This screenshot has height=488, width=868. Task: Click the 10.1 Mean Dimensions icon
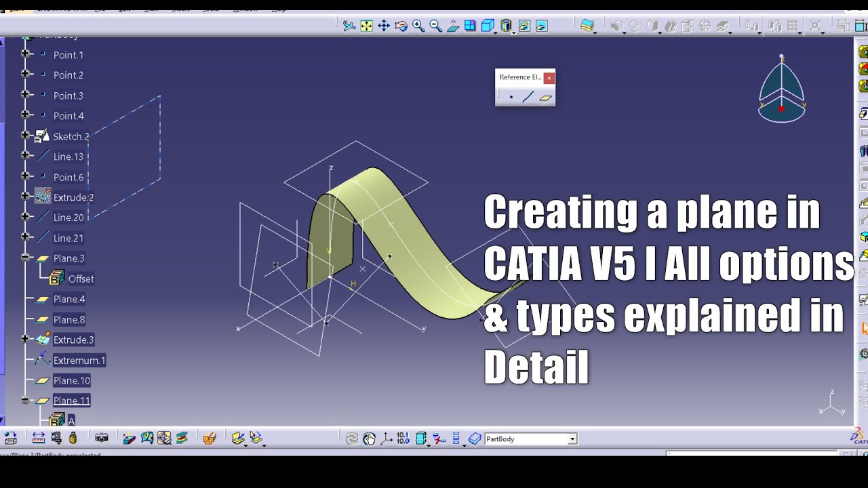click(x=403, y=439)
